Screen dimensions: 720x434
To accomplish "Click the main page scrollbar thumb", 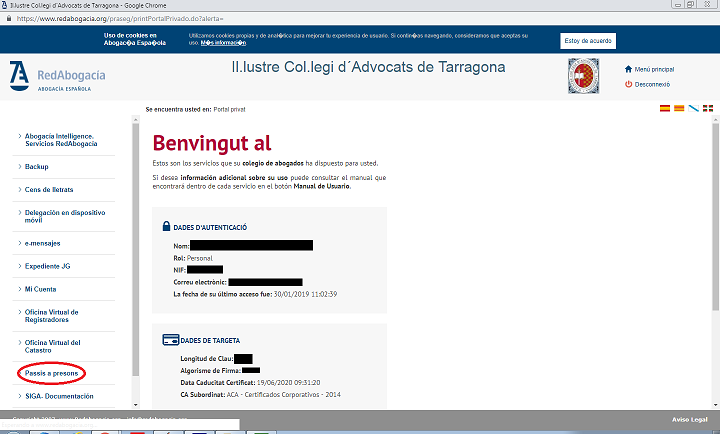I will (715, 216).
